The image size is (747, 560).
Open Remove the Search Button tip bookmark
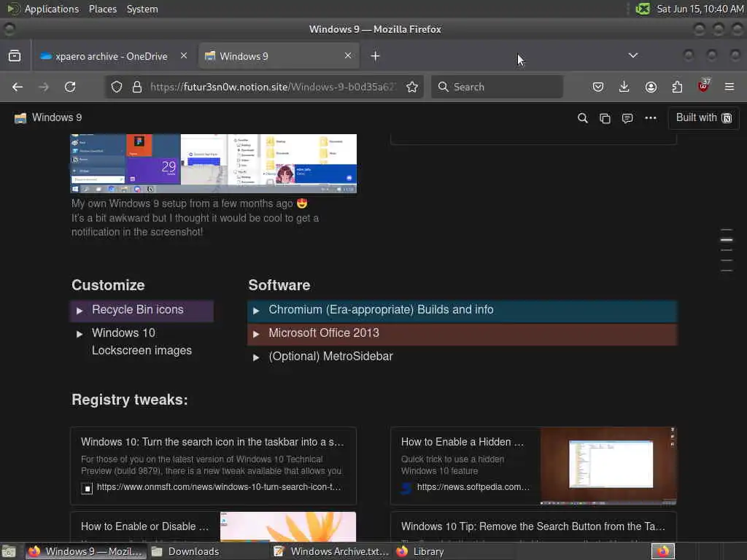click(533, 526)
